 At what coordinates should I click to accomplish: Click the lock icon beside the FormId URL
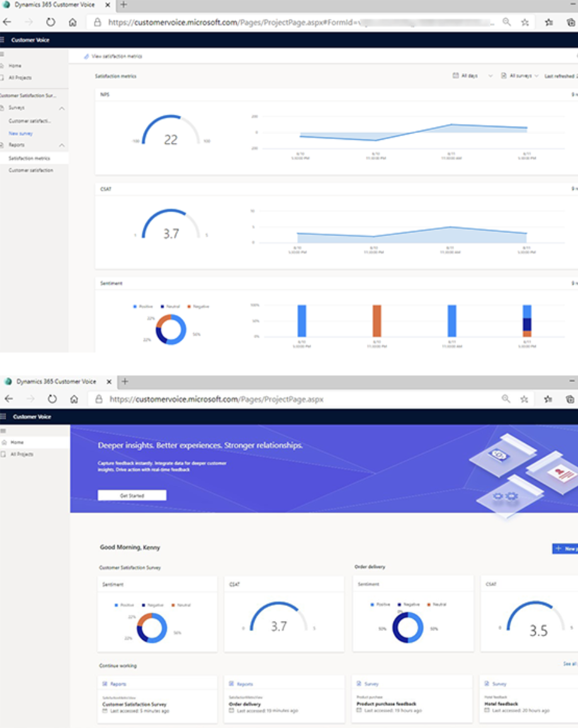[98, 22]
